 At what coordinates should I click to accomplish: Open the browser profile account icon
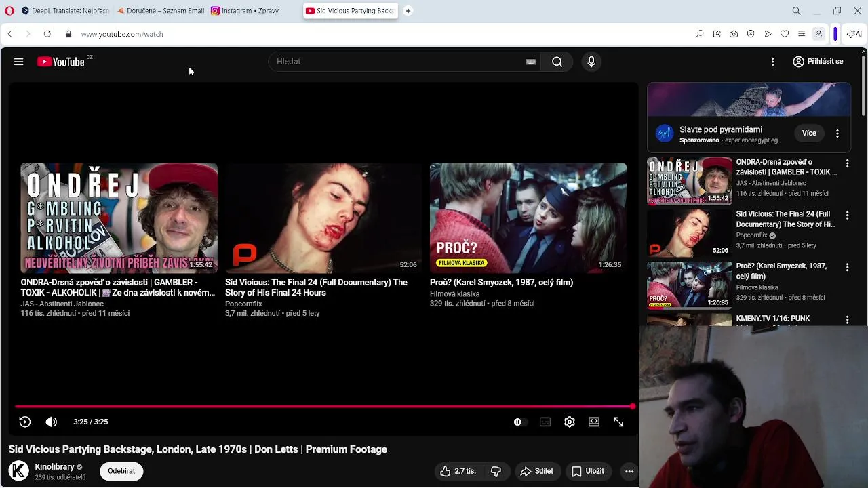(818, 34)
